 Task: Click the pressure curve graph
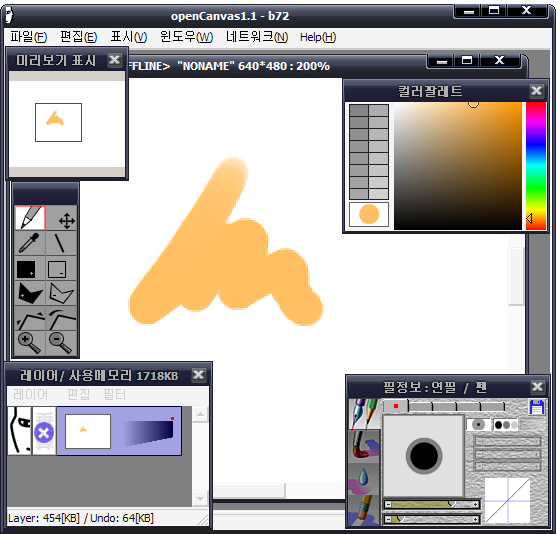507,501
